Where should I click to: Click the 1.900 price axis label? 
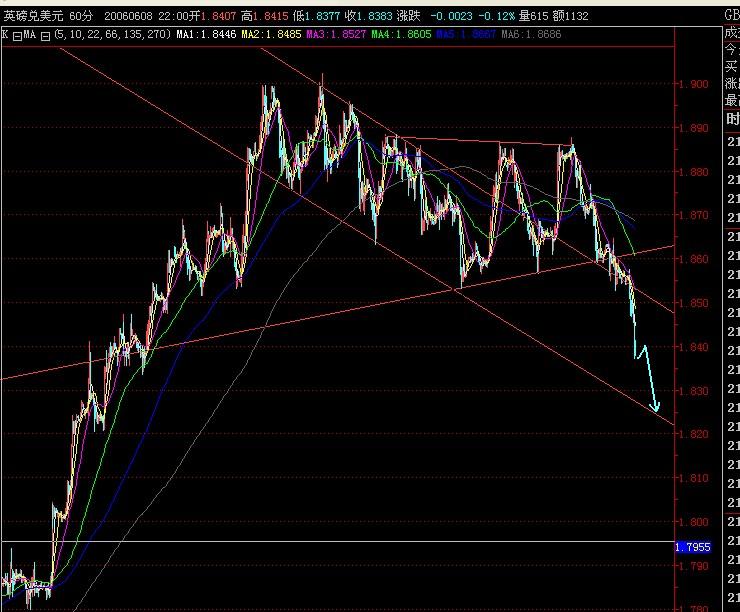(694, 84)
